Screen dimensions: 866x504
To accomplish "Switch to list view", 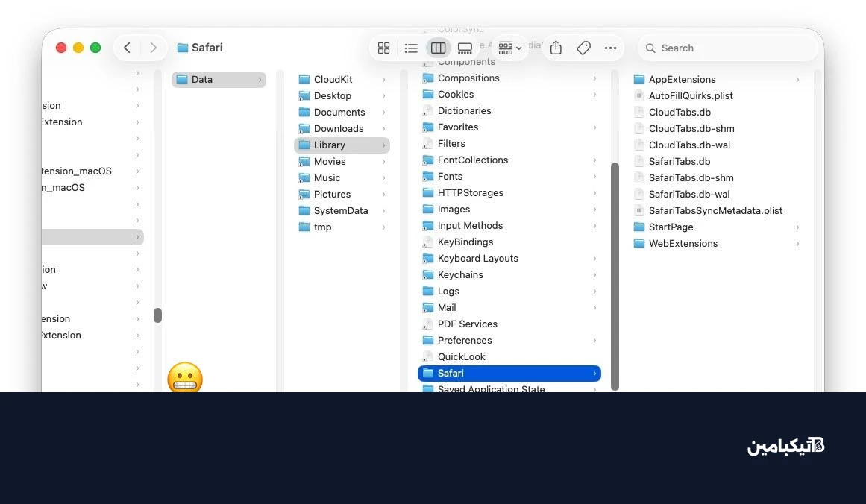I will pos(411,48).
